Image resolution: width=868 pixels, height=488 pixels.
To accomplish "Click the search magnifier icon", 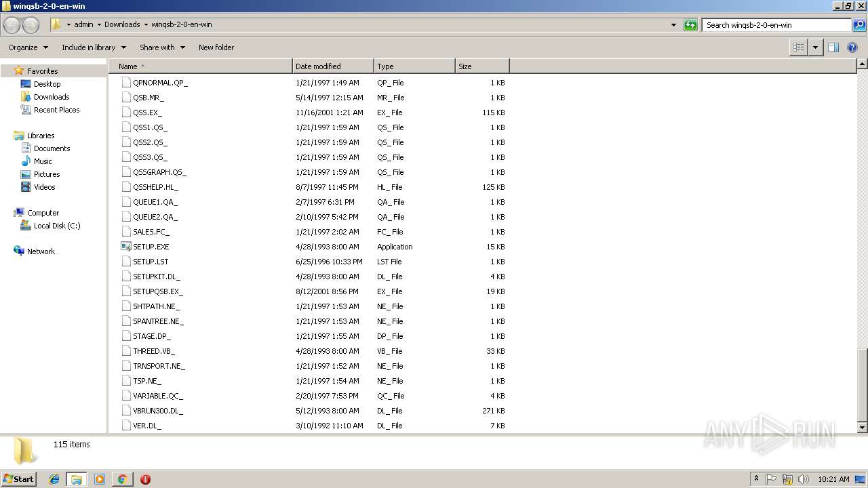I will pos(859,25).
